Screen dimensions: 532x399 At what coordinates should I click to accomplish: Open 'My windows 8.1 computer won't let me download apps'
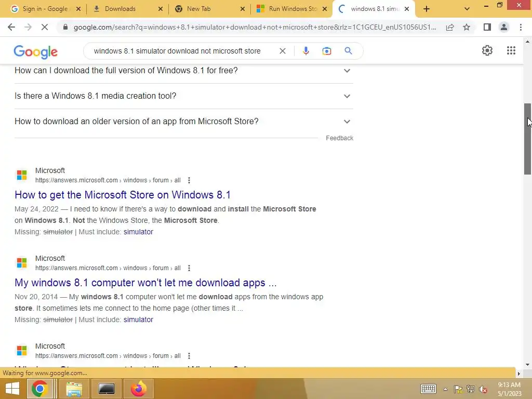[x=145, y=283]
